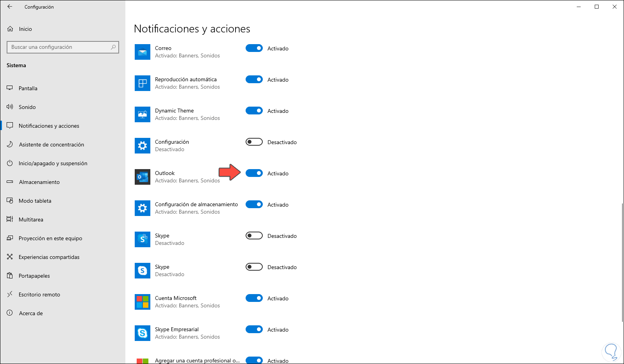624x364 pixels.
Task: Select the Asistente de concentración moon icon
Action: [x=10, y=145]
